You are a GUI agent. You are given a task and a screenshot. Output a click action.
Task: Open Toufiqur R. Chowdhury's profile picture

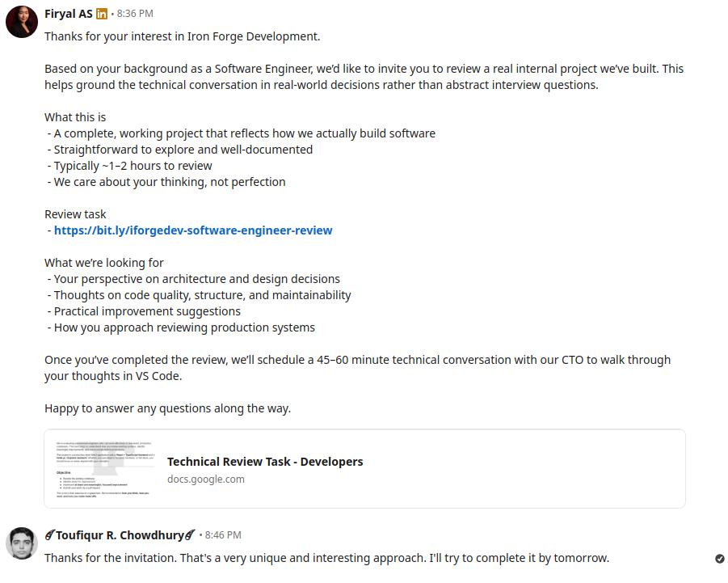click(21, 543)
